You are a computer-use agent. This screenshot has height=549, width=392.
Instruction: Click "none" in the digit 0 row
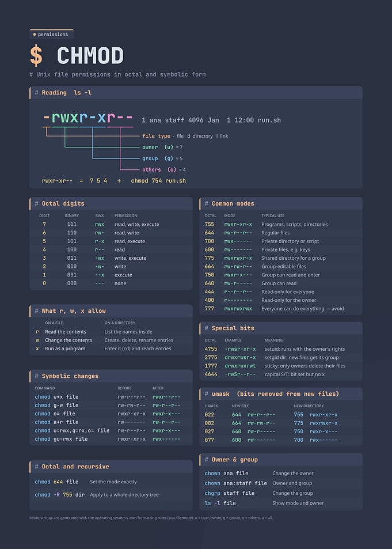tap(120, 283)
